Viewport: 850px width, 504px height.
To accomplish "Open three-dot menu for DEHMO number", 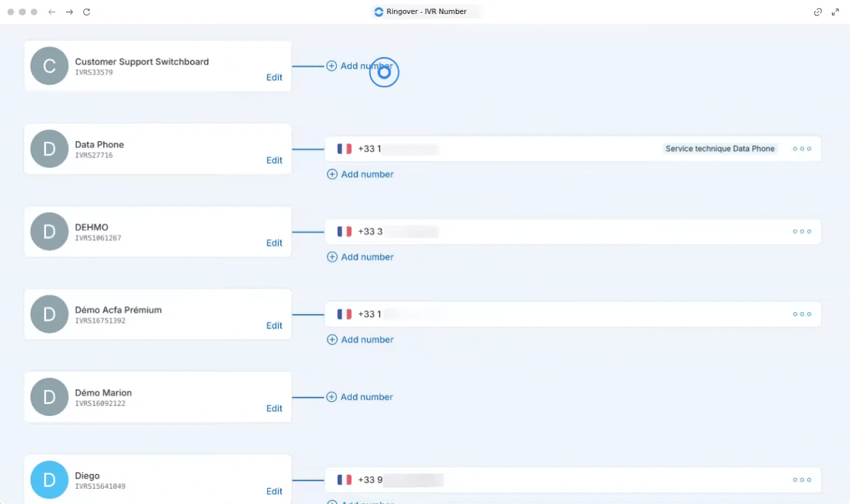I will (802, 231).
